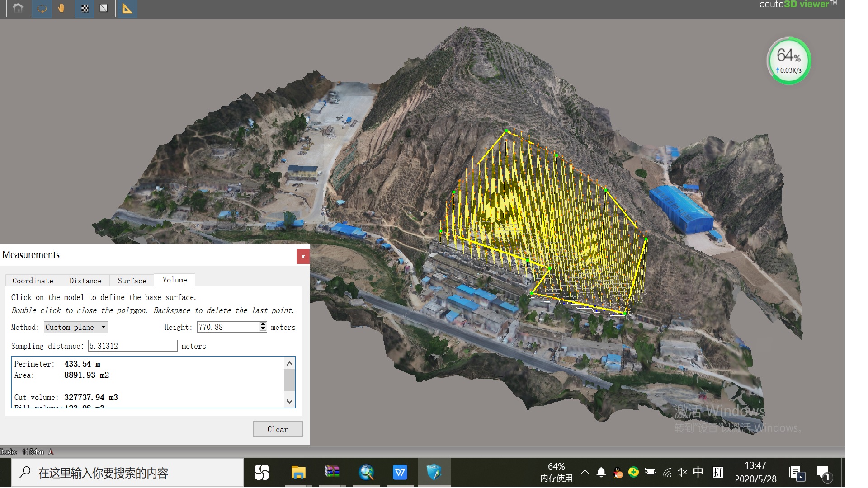Select the Rotate navigation tool
This screenshot has width=868, height=488.
click(x=42, y=8)
